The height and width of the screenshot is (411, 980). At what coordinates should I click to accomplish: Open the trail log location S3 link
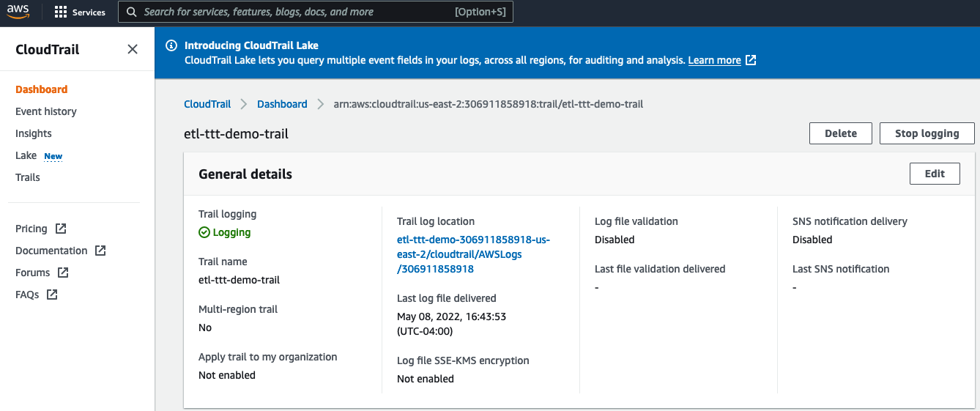473,254
